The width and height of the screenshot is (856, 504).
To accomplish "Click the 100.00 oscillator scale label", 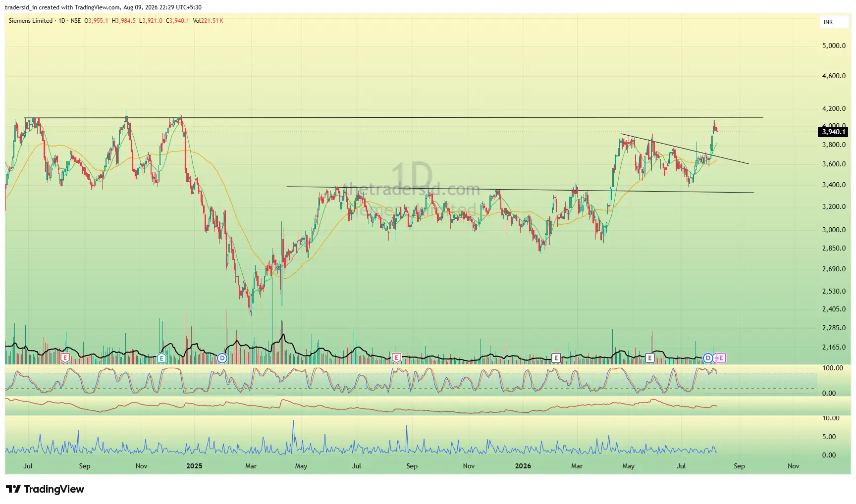I will [832, 368].
